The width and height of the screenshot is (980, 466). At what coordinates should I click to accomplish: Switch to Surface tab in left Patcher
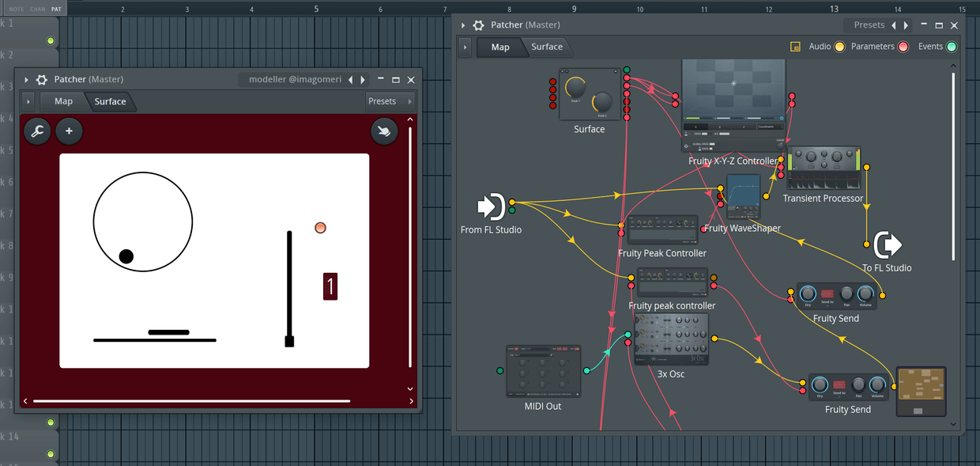[110, 101]
